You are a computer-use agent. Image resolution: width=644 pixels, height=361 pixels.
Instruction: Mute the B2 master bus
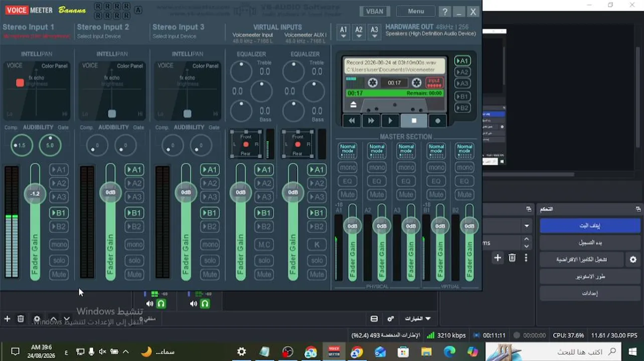(465, 195)
